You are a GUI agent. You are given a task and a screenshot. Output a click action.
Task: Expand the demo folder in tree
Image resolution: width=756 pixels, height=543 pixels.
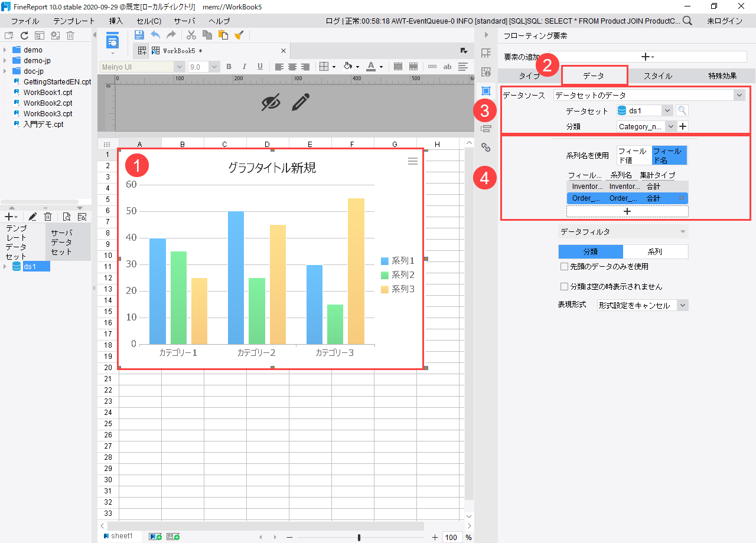(x=5, y=50)
